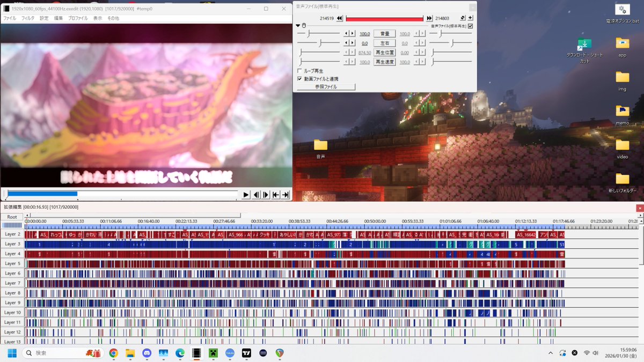Viewport: 644px width, 362px height.
Task: Decrease 左右 value with left arrow
Action: point(346,43)
